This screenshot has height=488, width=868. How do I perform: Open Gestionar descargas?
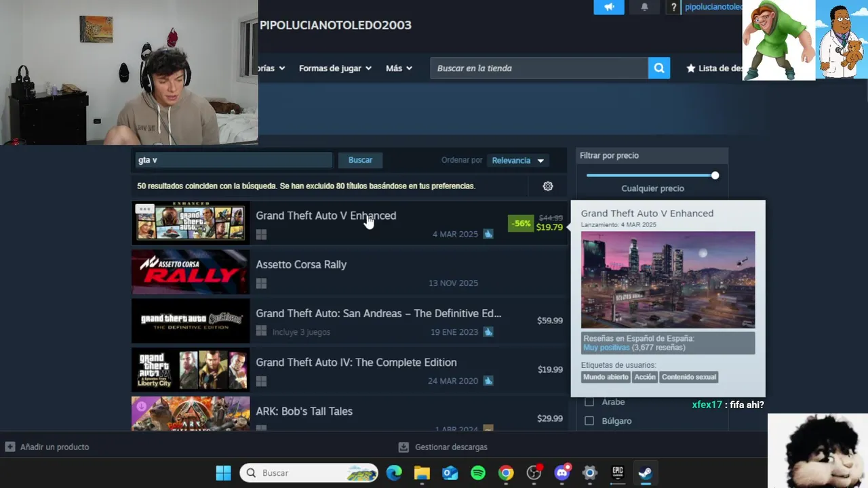click(x=451, y=447)
